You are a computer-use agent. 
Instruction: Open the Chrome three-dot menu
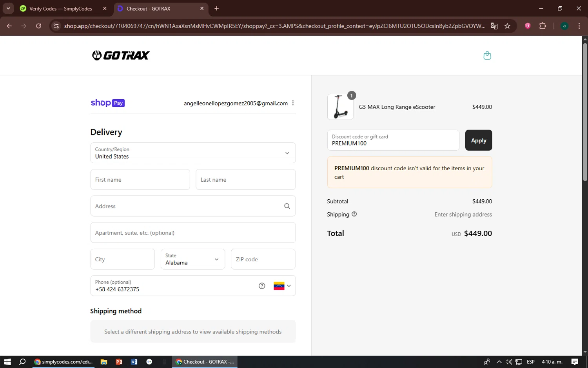click(x=579, y=26)
